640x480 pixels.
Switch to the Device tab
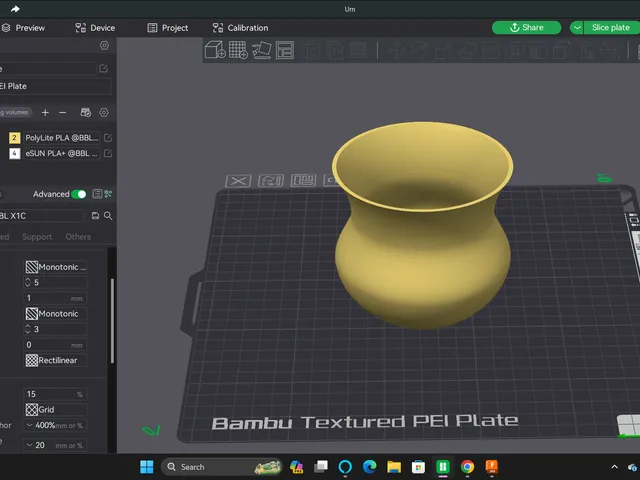coord(95,28)
